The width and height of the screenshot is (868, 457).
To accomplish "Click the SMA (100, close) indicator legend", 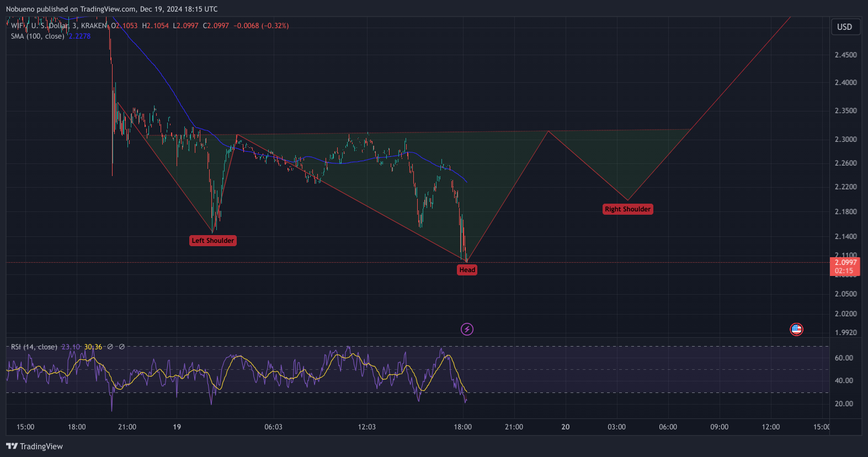I will click(x=38, y=36).
